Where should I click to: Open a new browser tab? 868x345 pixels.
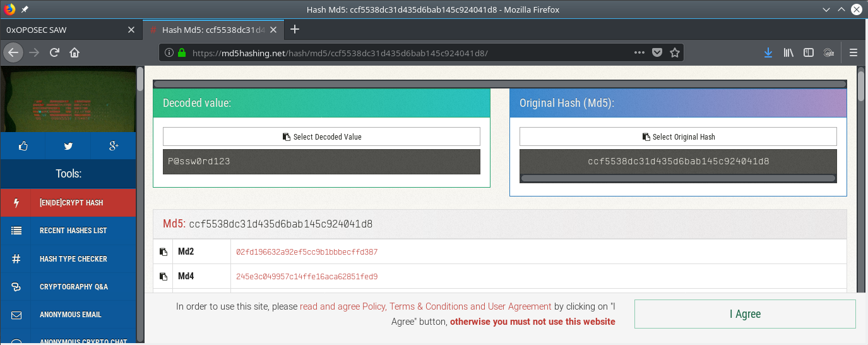click(x=294, y=30)
